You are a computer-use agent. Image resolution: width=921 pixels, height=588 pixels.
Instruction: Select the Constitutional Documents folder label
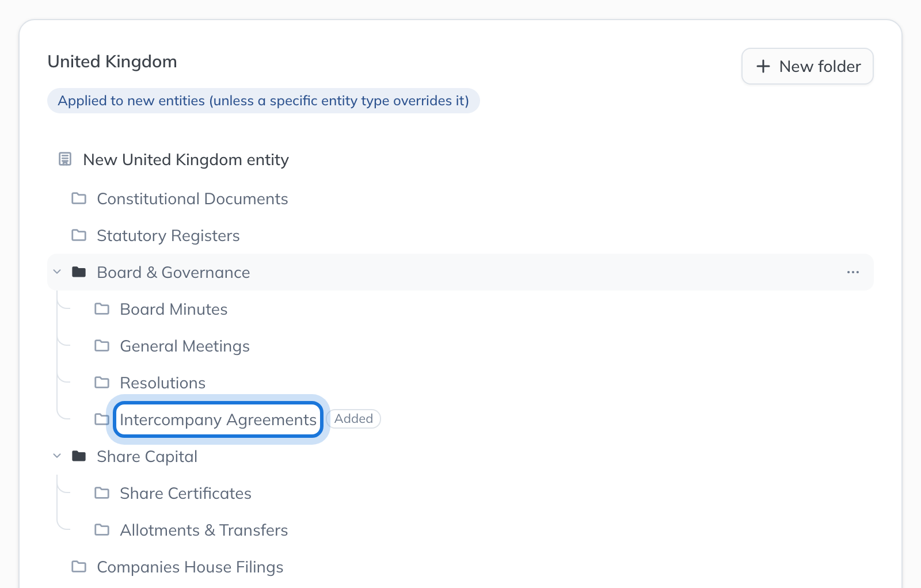click(x=192, y=198)
